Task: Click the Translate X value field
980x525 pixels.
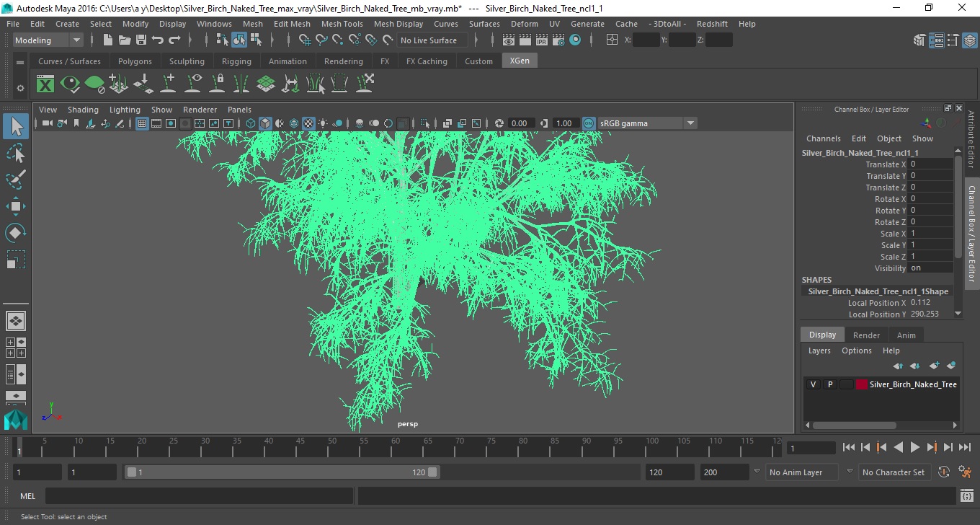Action: pos(930,164)
